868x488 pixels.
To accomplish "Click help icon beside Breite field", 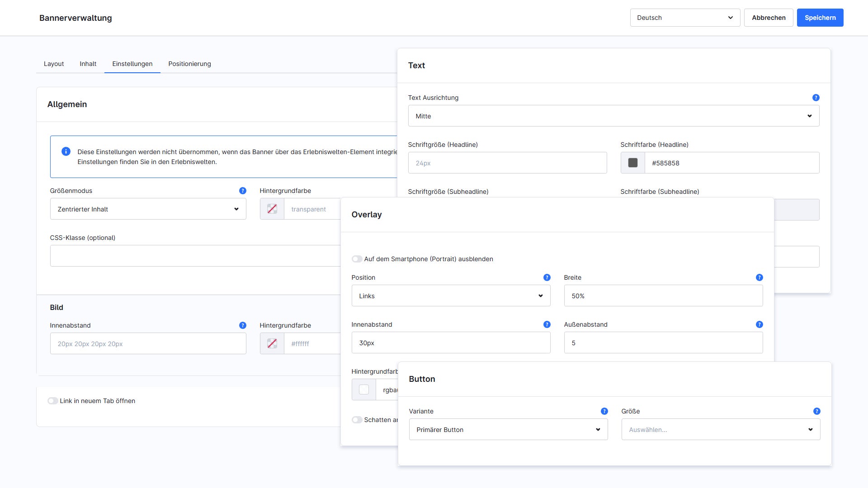I will pos(759,277).
